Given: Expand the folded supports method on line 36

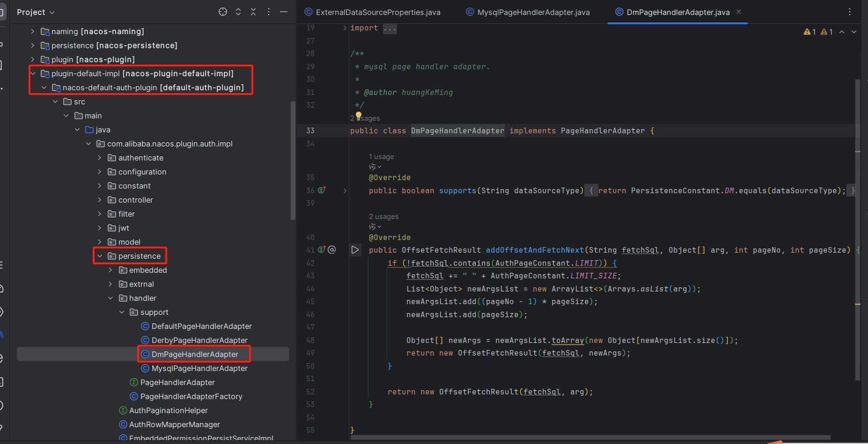Looking at the screenshot, I should coord(345,190).
